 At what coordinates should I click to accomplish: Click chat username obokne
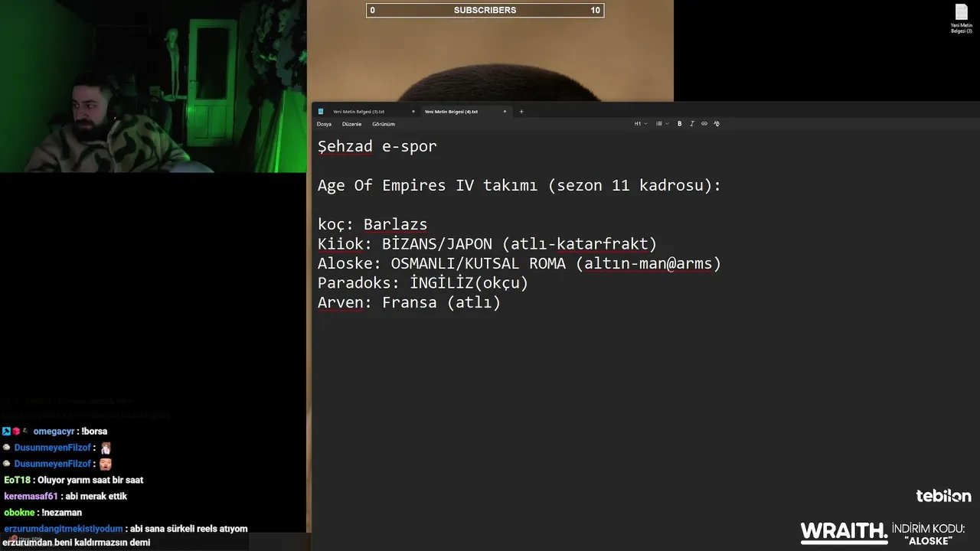[19, 513]
